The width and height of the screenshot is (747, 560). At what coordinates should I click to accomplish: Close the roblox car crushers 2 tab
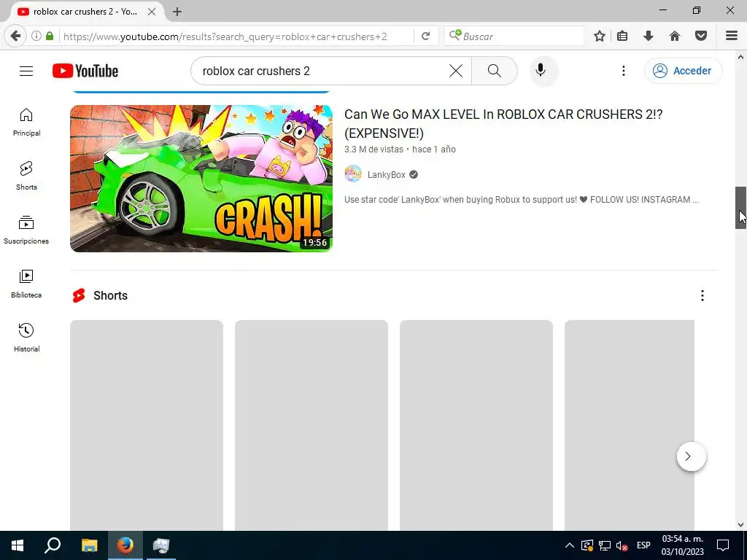152,12
